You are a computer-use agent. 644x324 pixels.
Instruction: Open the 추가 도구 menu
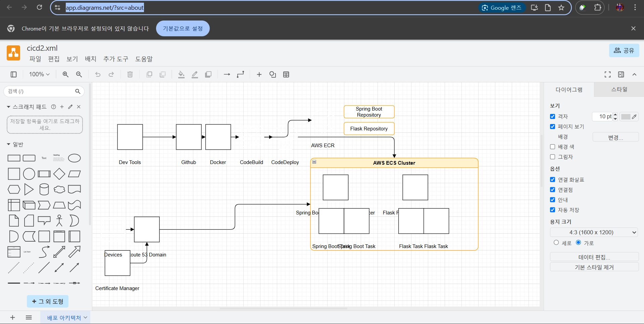click(x=116, y=59)
